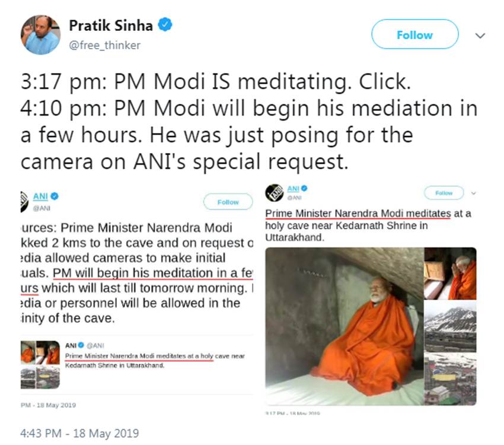Expand the small chevron in the right ANI tweet
This screenshot has height=445, width=504.
[x=473, y=193]
